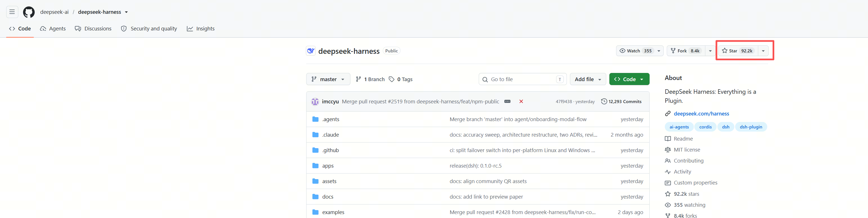The width and height of the screenshot is (868, 218).
Task: Open the Security and quality tab
Action: pyautogui.click(x=149, y=29)
